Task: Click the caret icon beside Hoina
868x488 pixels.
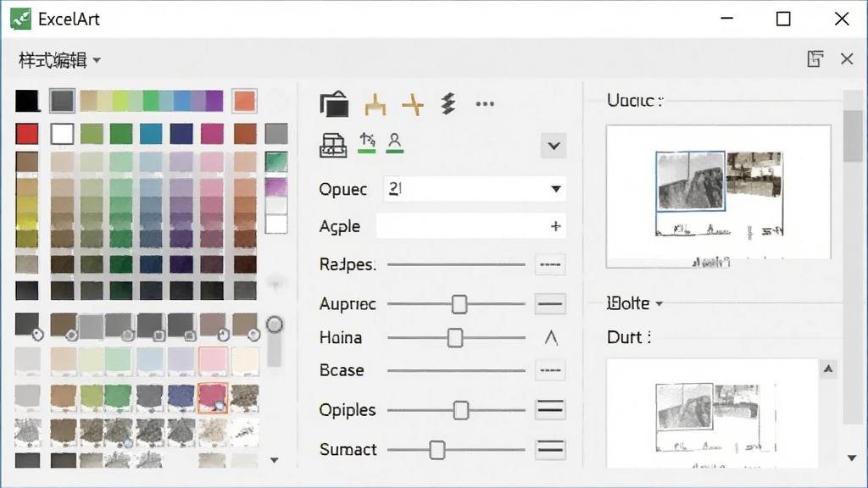Action: (551, 337)
